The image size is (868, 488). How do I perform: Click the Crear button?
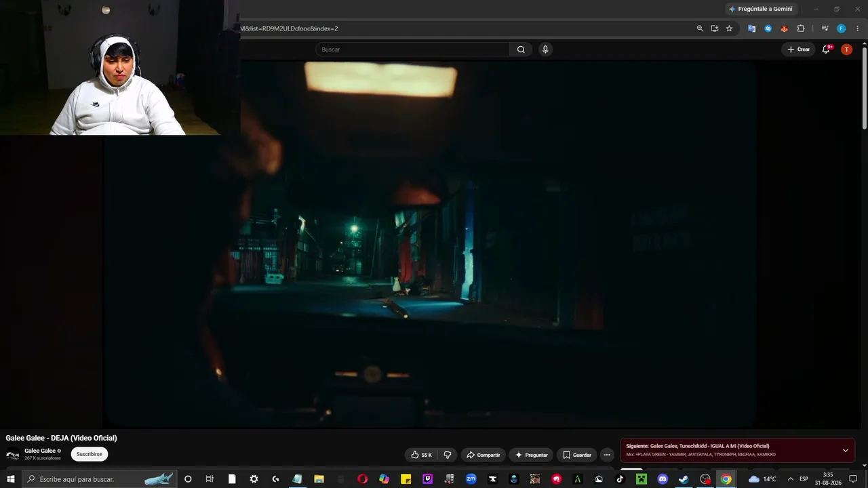(x=799, y=49)
